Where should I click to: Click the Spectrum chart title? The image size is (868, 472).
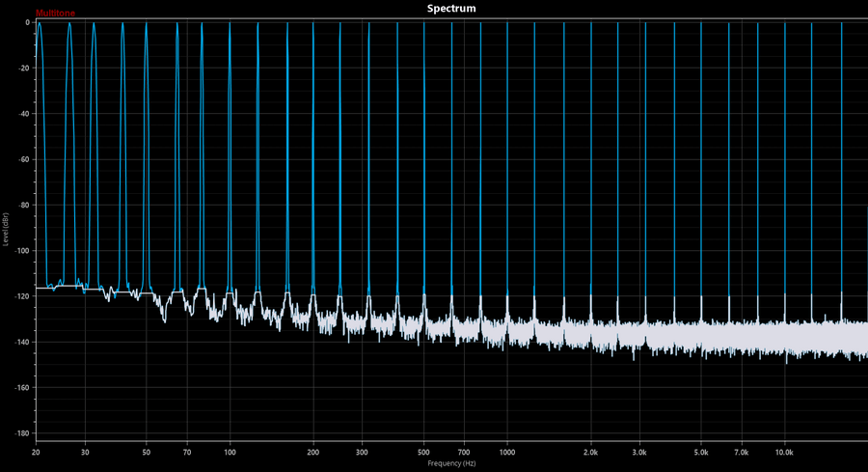[x=451, y=9]
